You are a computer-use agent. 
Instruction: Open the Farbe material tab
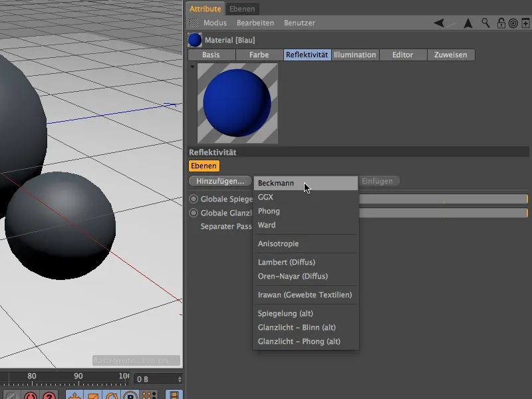point(259,55)
